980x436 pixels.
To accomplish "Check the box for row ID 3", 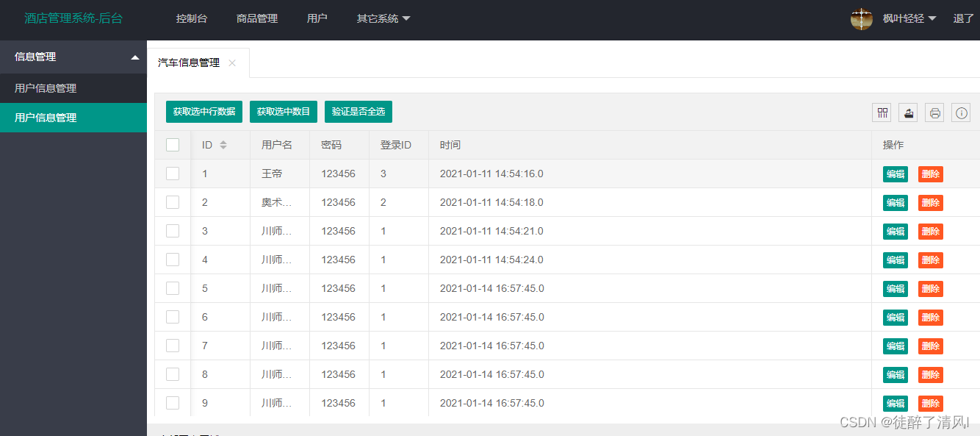I will [173, 231].
